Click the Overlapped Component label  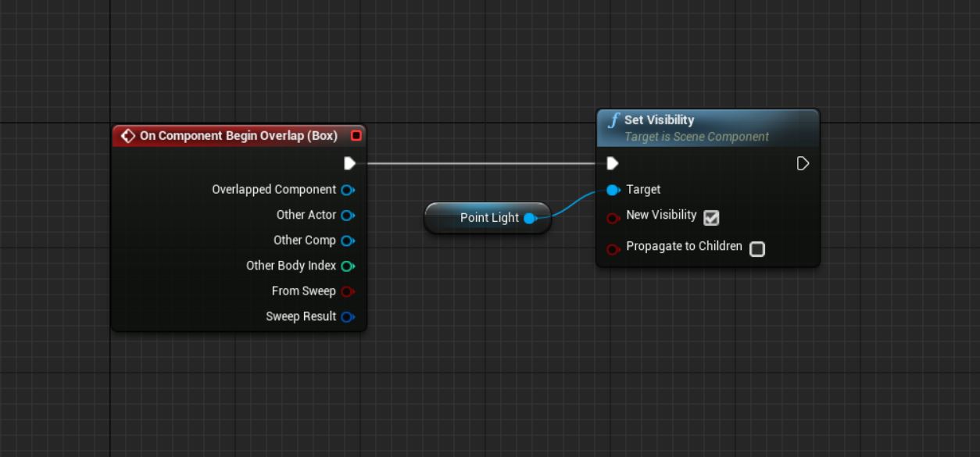point(274,190)
